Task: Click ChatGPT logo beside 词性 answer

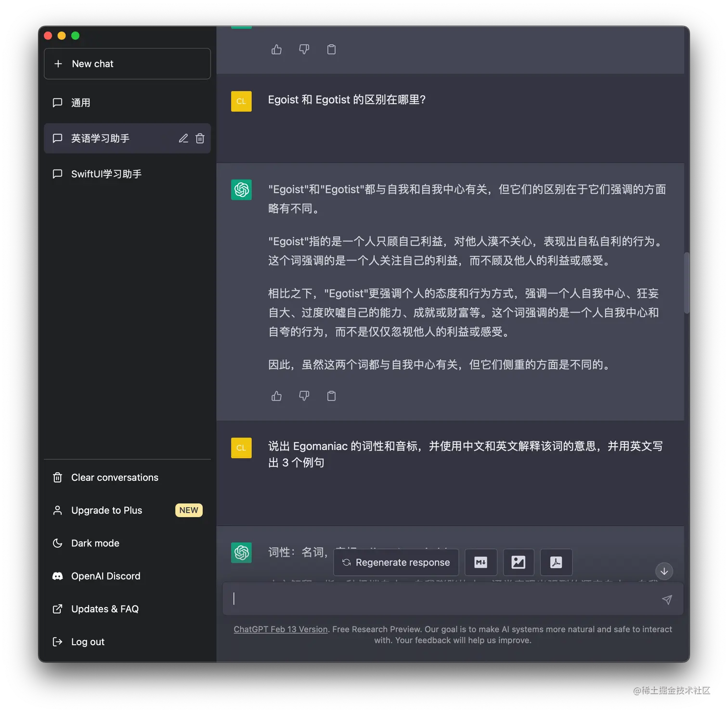Action: pyautogui.click(x=241, y=553)
